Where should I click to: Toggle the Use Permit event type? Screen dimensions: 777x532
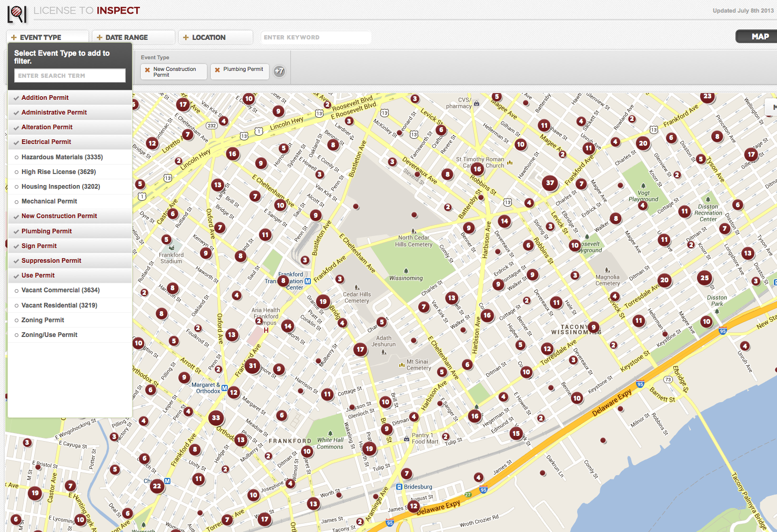38,275
